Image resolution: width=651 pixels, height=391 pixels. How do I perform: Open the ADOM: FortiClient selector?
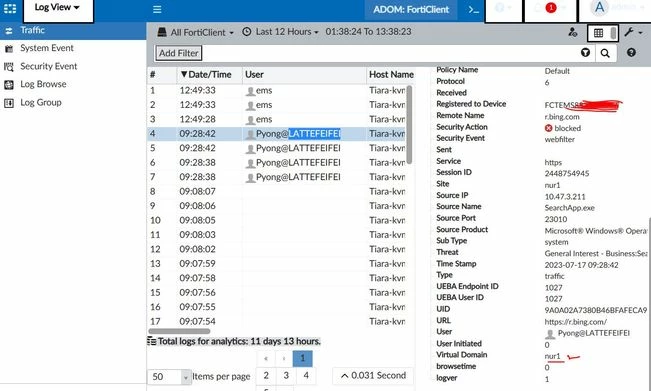(411, 10)
